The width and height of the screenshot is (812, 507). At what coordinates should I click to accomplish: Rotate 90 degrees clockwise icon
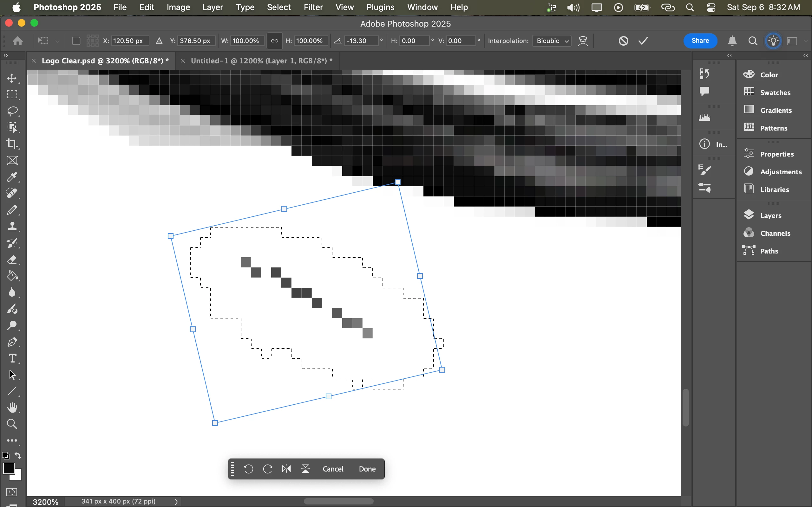pyautogui.click(x=267, y=469)
